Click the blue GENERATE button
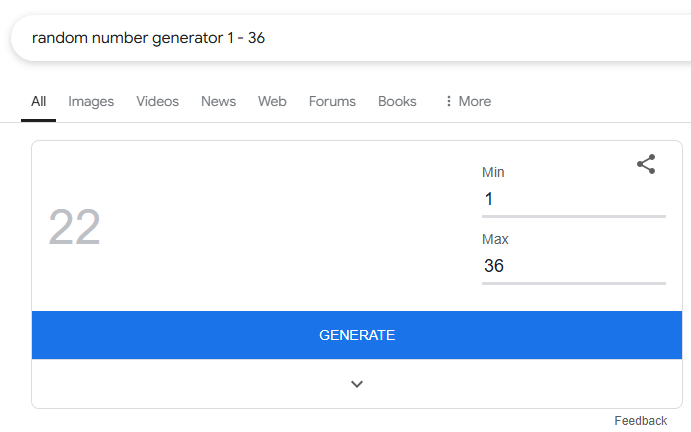The height and width of the screenshot is (432, 691). tap(357, 335)
